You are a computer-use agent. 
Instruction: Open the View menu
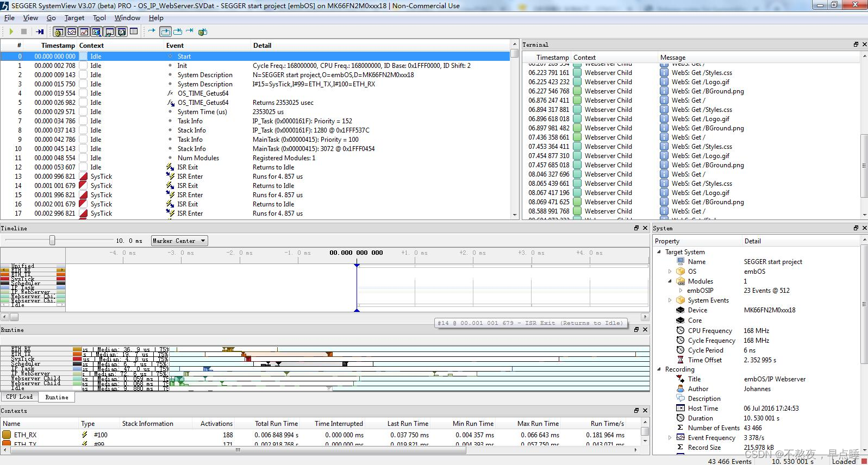point(30,18)
